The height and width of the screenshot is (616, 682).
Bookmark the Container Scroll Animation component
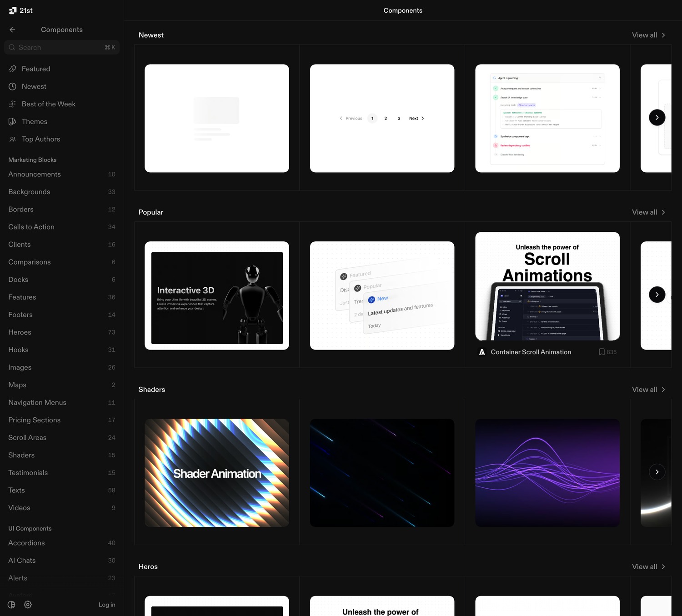[x=602, y=352]
